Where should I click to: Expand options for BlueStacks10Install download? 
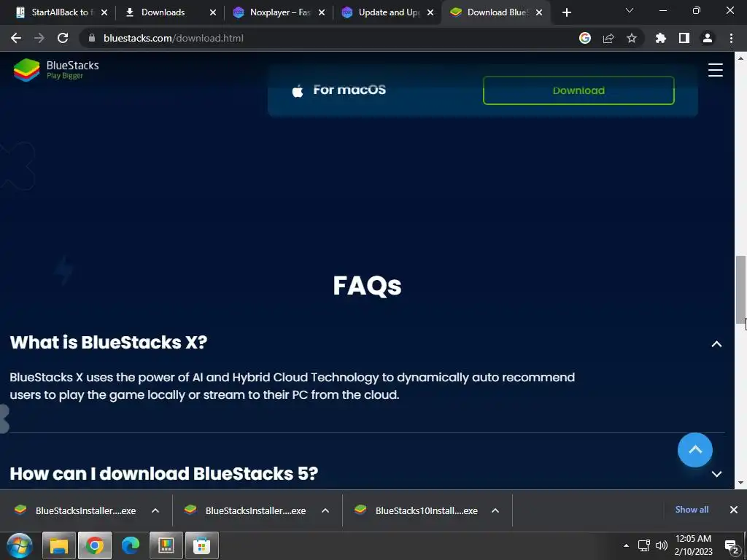495,510
